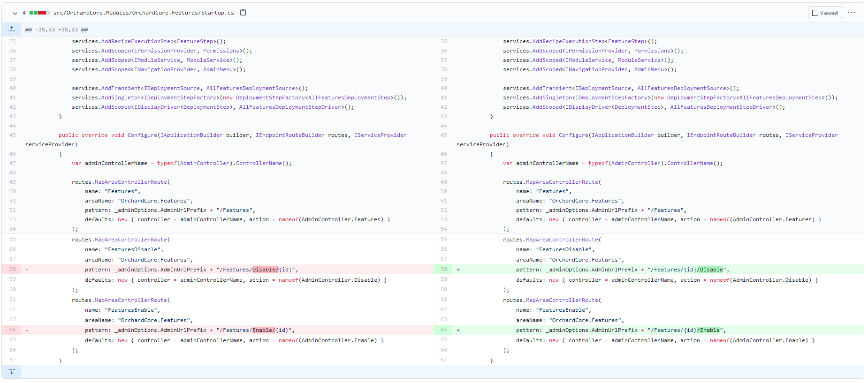Click typeof keyword on right line 47

tap(598, 163)
